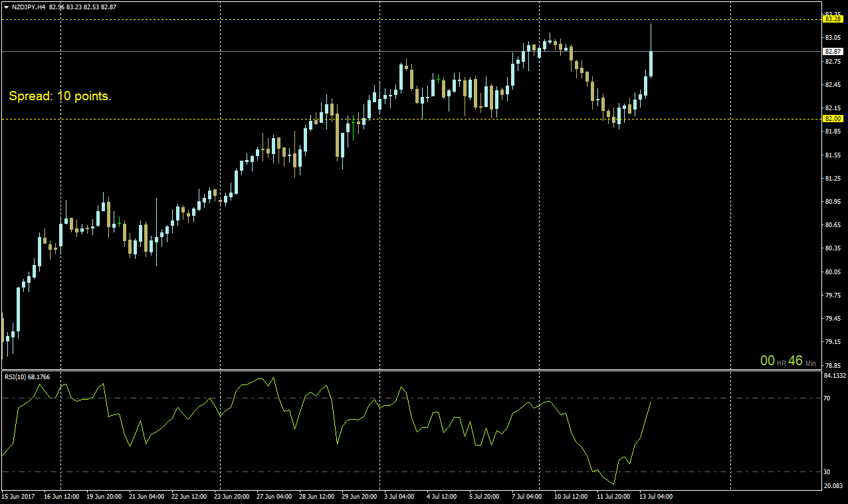The image size is (848, 504).
Task: Click the 80.95 price axis label
Action: 831,201
